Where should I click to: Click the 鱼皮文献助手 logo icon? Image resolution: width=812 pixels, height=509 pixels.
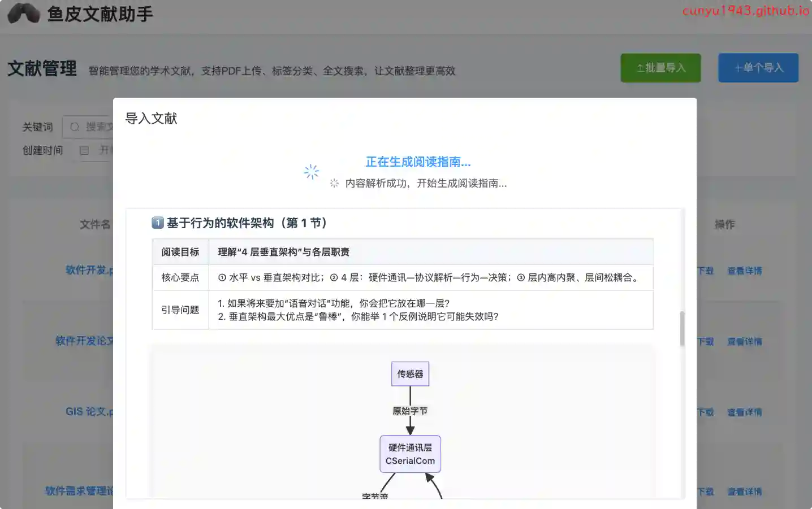(x=23, y=14)
